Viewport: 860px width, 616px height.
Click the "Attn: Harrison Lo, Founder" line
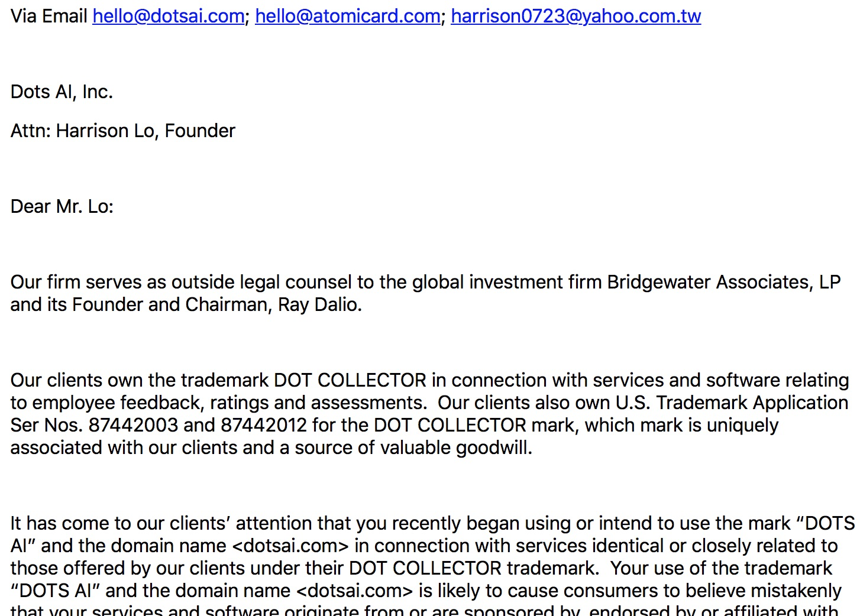coord(122,131)
